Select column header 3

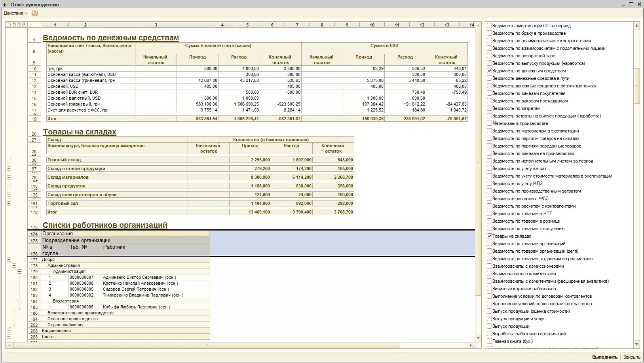[x=156, y=25]
